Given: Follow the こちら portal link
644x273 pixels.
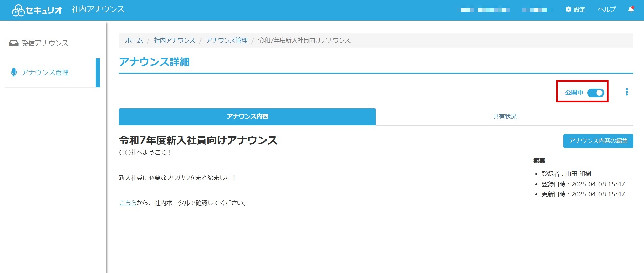Looking at the screenshot, I should tap(128, 203).
